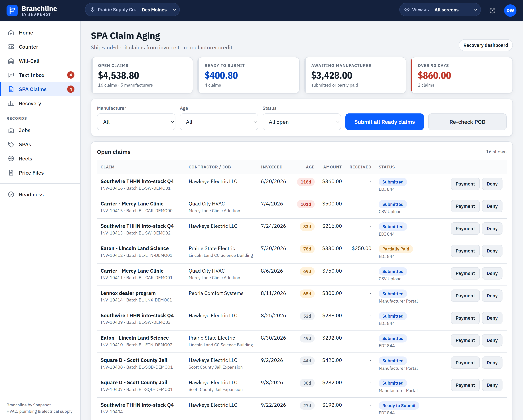Image resolution: width=523 pixels, height=420 pixels.
Task: Open help question mark icon
Action: click(x=492, y=10)
